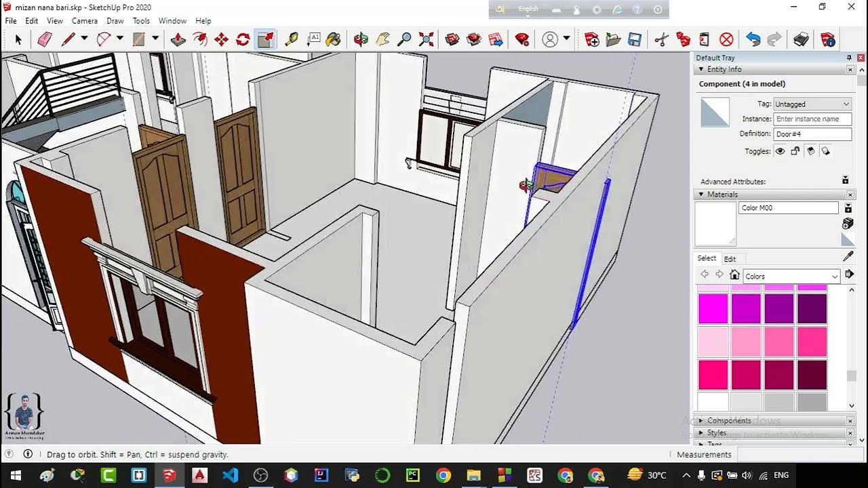Select the light pink color swatch
Viewport: 868px width, 488px height.
tap(713, 342)
